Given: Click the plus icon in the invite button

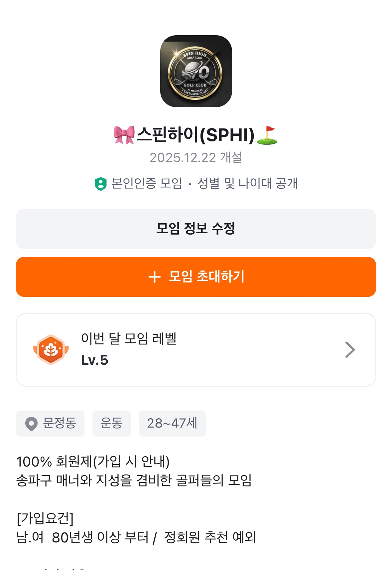Looking at the screenshot, I should [155, 277].
